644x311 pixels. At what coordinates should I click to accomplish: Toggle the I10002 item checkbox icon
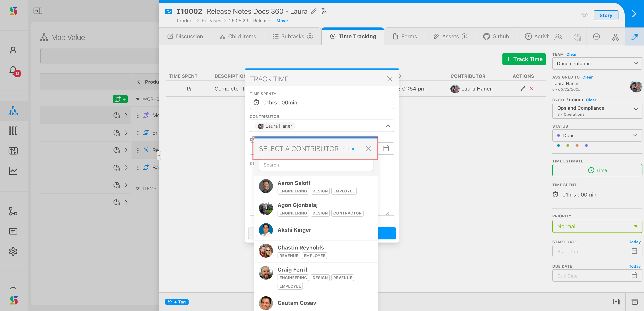(169, 11)
